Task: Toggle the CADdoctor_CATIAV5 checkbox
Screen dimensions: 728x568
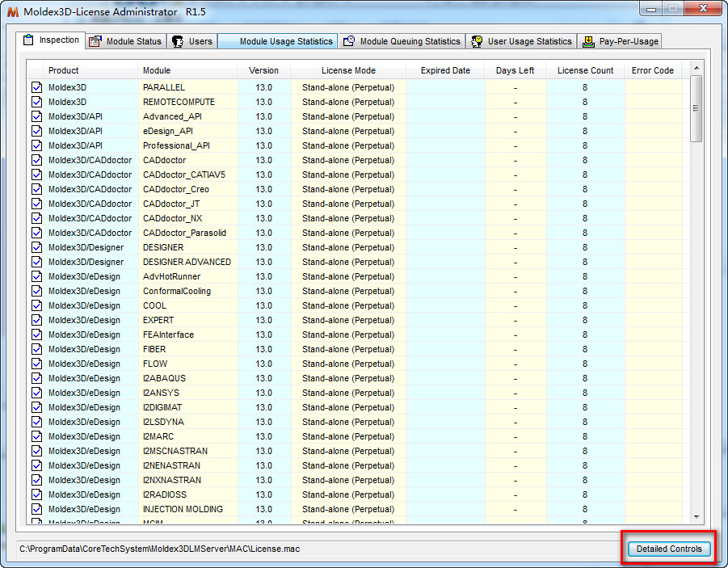Action: click(36, 175)
